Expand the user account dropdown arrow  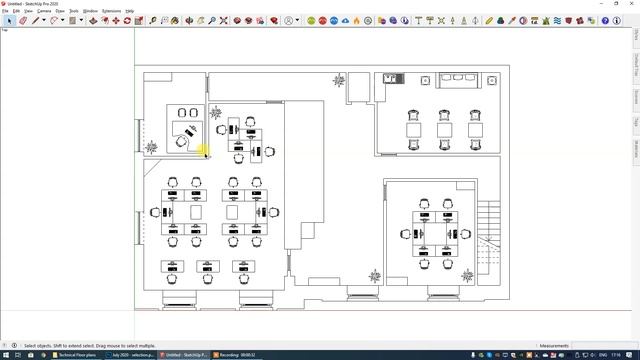[297, 20]
